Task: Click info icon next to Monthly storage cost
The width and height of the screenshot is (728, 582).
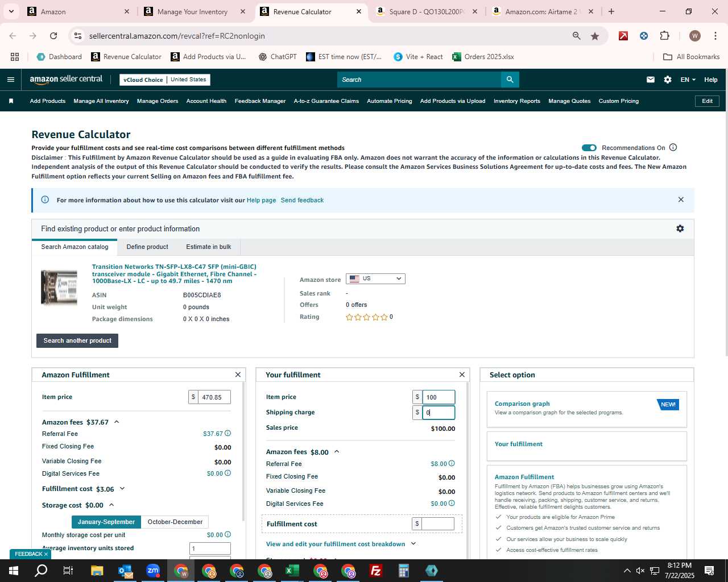Action: click(227, 534)
